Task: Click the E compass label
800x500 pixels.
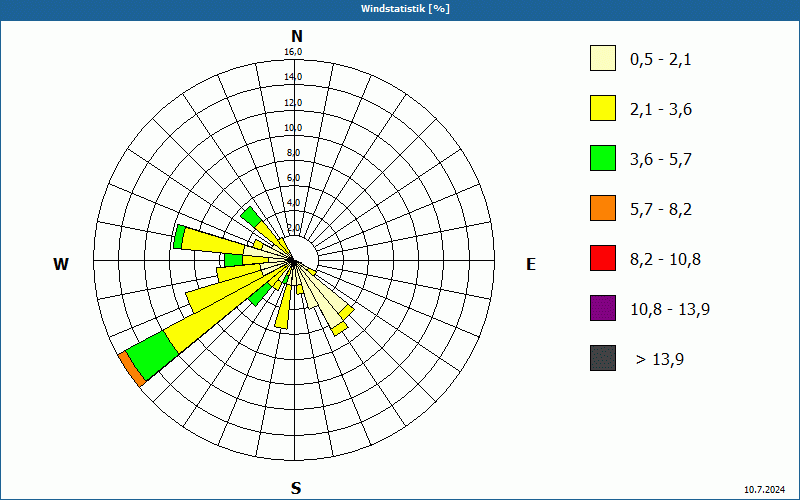Action: pos(531,264)
